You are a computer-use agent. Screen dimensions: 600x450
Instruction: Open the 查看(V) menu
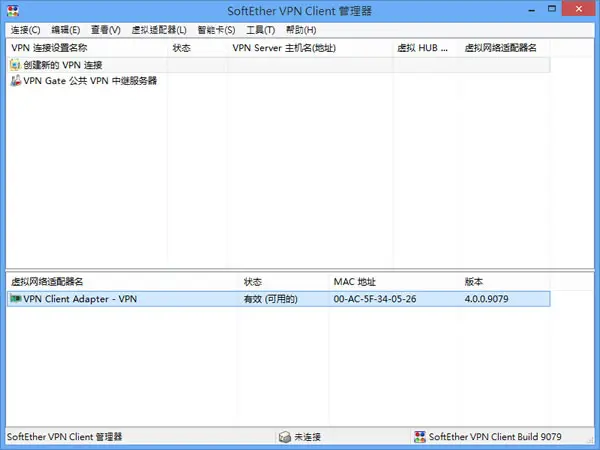[106, 30]
